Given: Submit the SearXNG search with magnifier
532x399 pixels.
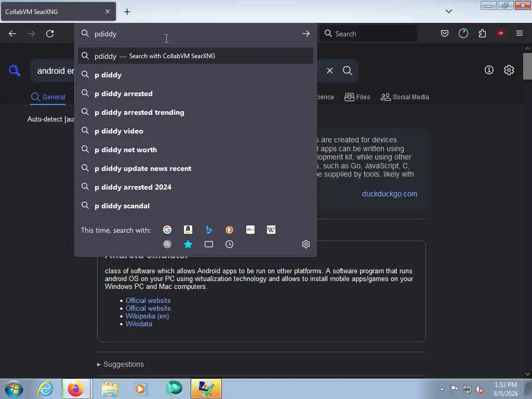Looking at the screenshot, I should pos(347,71).
